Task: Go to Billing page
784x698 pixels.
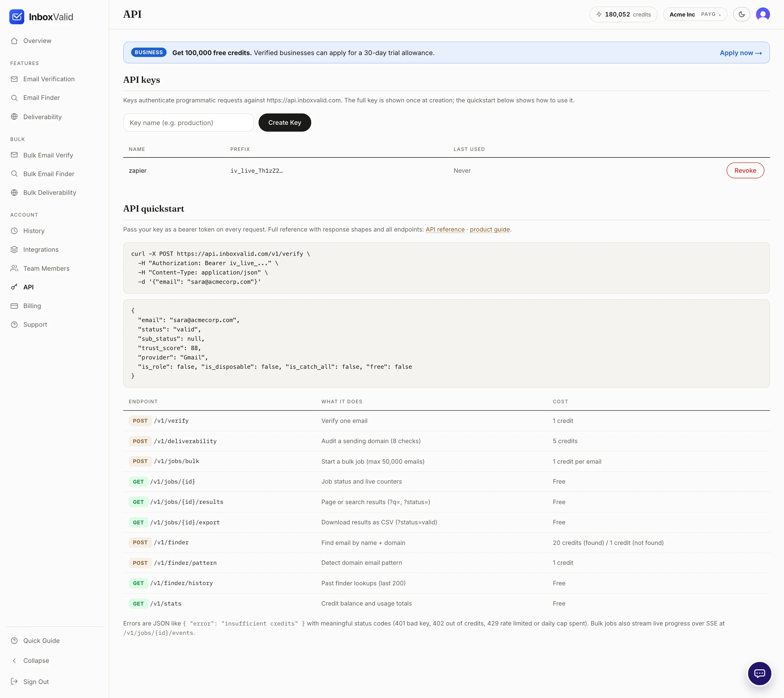Action: (x=32, y=306)
